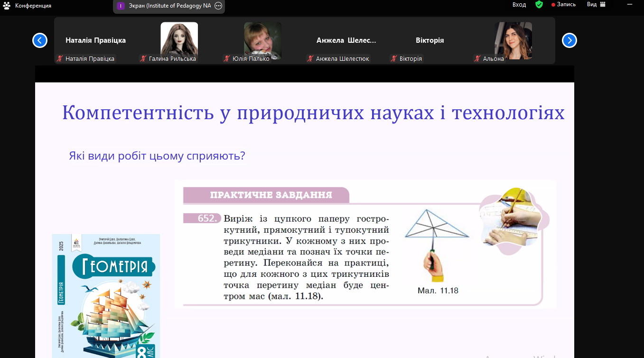644x358 pixels.
Task: Click the Геометрія textbook cover image
Action: 106,296
